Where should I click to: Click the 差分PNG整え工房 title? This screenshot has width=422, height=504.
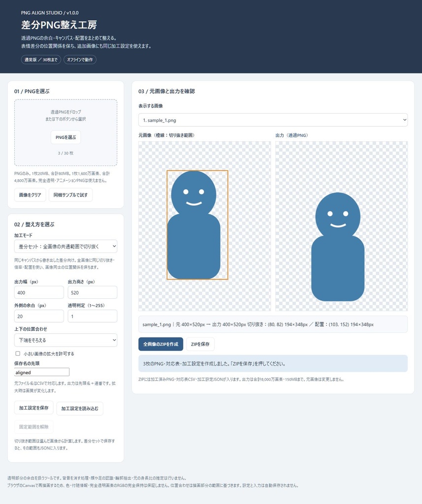point(59,25)
